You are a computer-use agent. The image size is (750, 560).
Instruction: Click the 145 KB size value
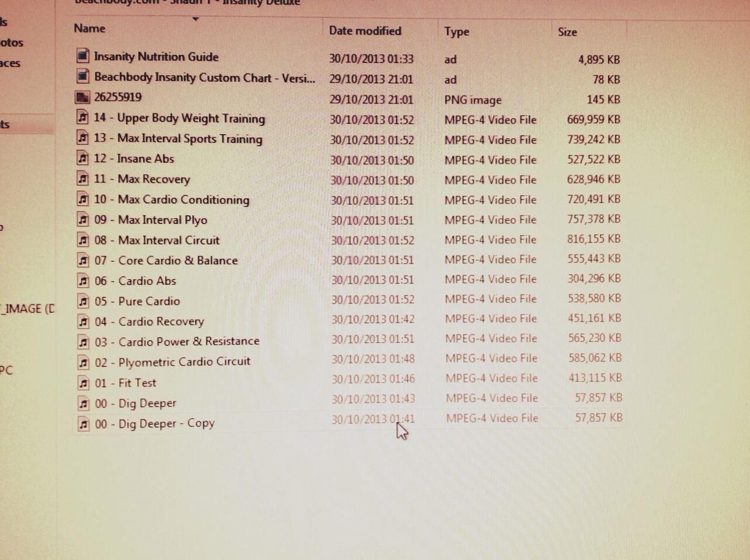(x=604, y=99)
